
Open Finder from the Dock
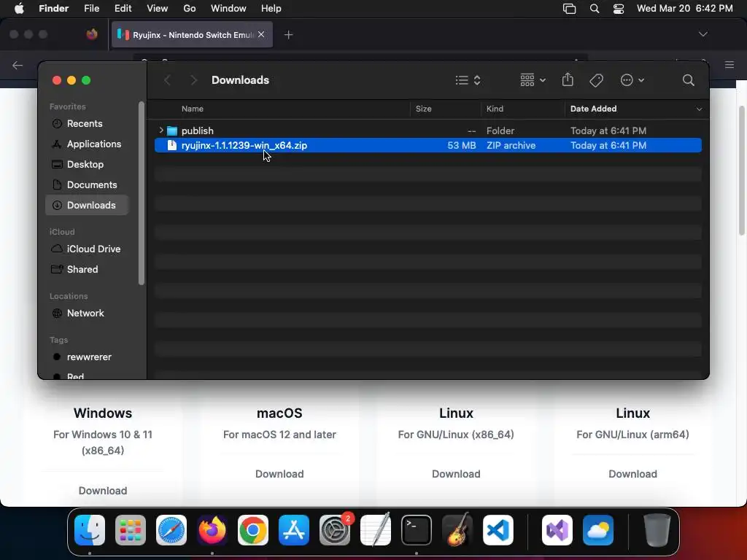[90, 530]
